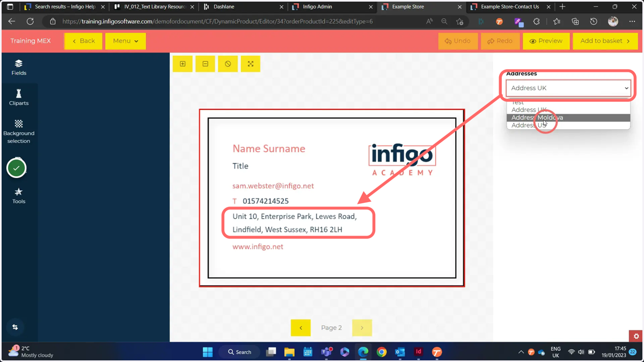The height and width of the screenshot is (362, 644).
Task: Click browser Read aloud icon
Action: coord(429,21)
